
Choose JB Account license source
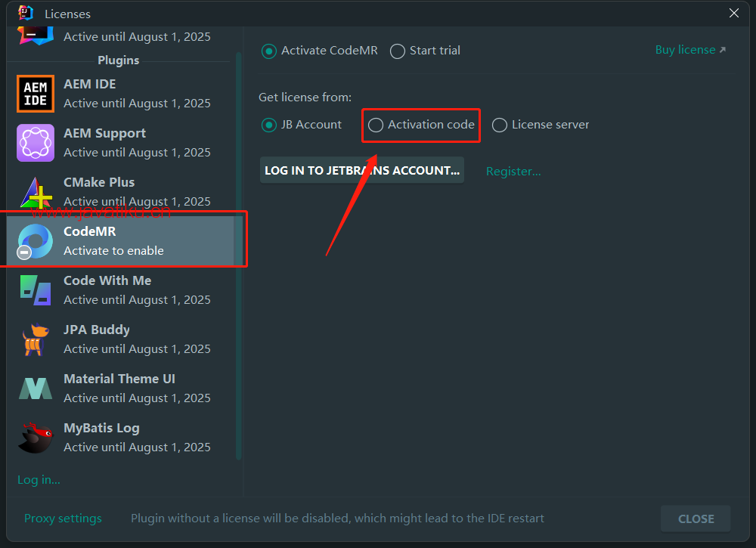[268, 125]
